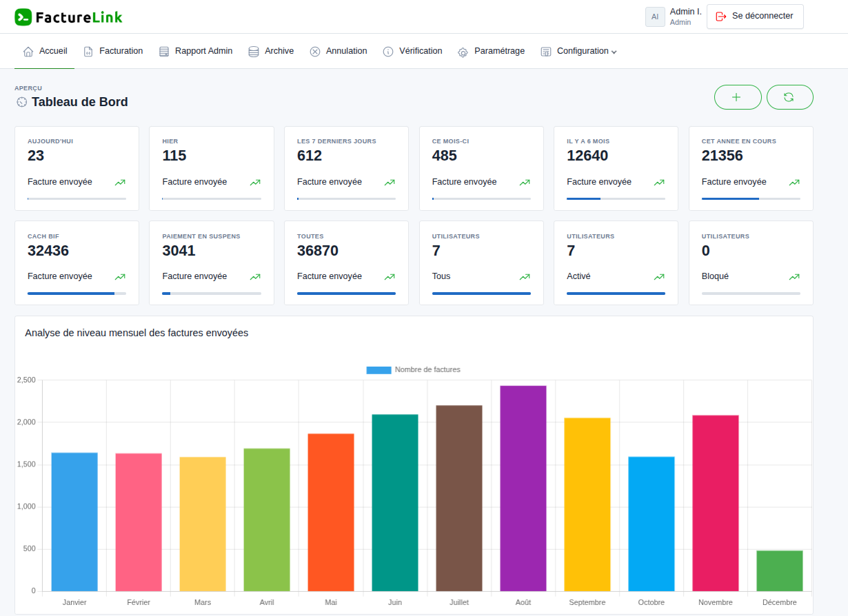Click the refresh arrows icon button
This screenshot has width=848, height=616.
coord(789,97)
